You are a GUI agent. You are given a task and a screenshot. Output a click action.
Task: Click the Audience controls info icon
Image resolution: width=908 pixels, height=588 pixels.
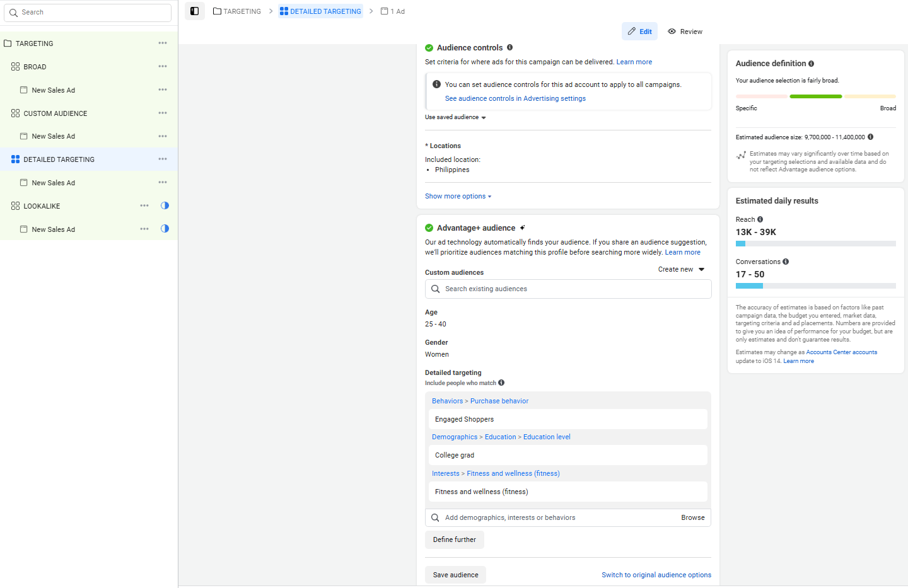(x=509, y=47)
